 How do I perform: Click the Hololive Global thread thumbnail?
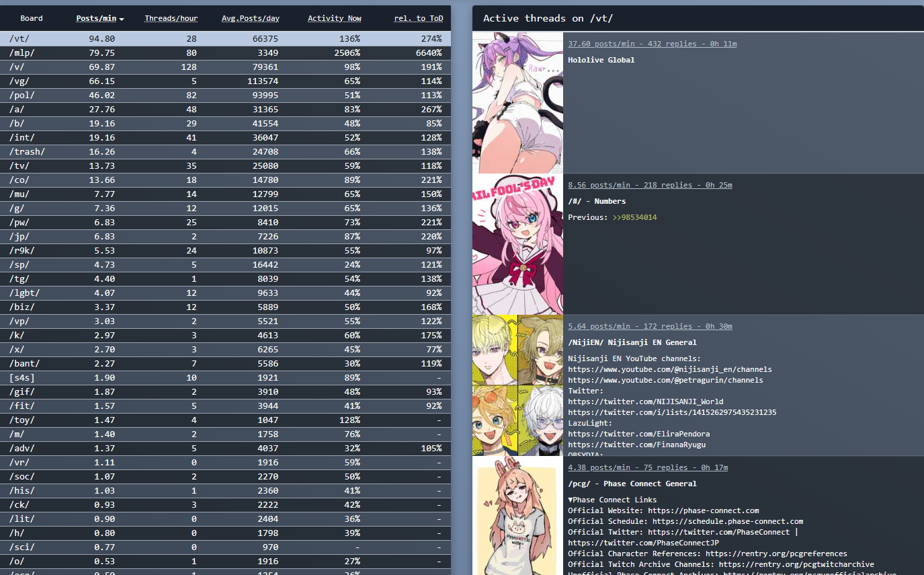coord(517,103)
